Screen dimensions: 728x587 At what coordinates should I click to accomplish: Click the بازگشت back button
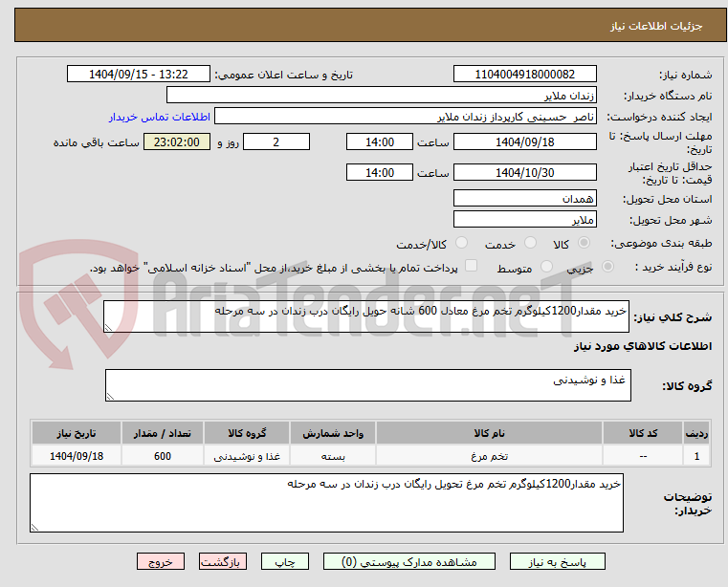(x=222, y=561)
